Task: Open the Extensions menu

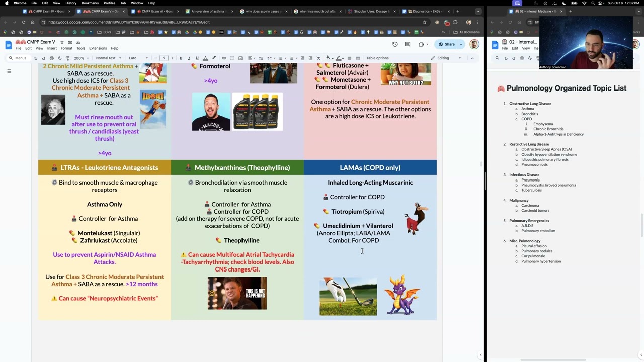Action: coord(98,48)
